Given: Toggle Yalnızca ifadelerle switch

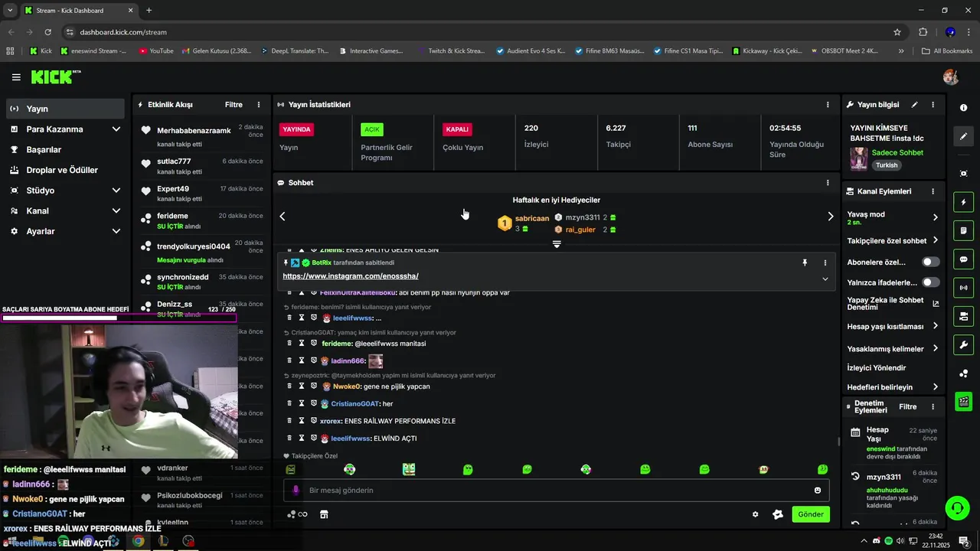Looking at the screenshot, I should click(931, 282).
